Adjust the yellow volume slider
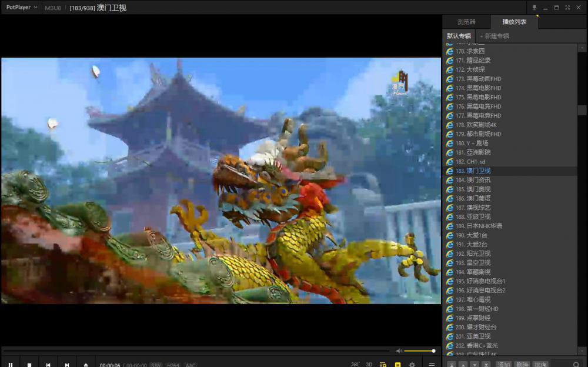The width and height of the screenshot is (588, 367). pyautogui.click(x=419, y=351)
